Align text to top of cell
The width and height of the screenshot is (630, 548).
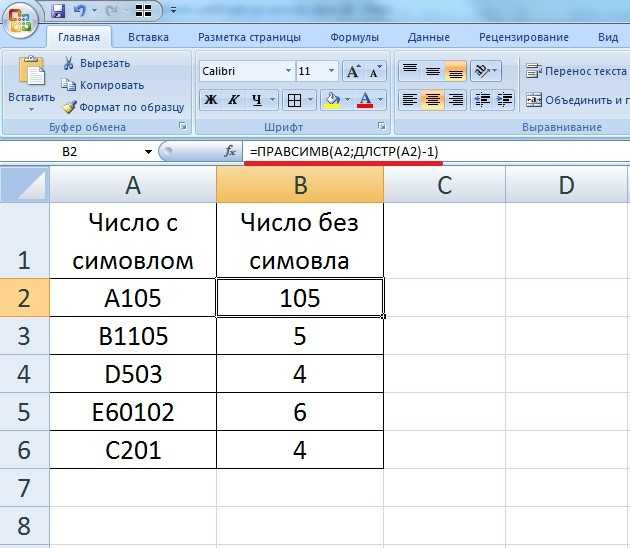(410, 71)
